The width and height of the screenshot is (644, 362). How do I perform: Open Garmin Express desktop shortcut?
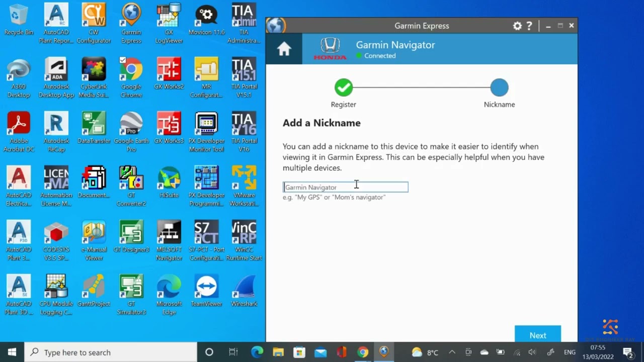(x=131, y=24)
